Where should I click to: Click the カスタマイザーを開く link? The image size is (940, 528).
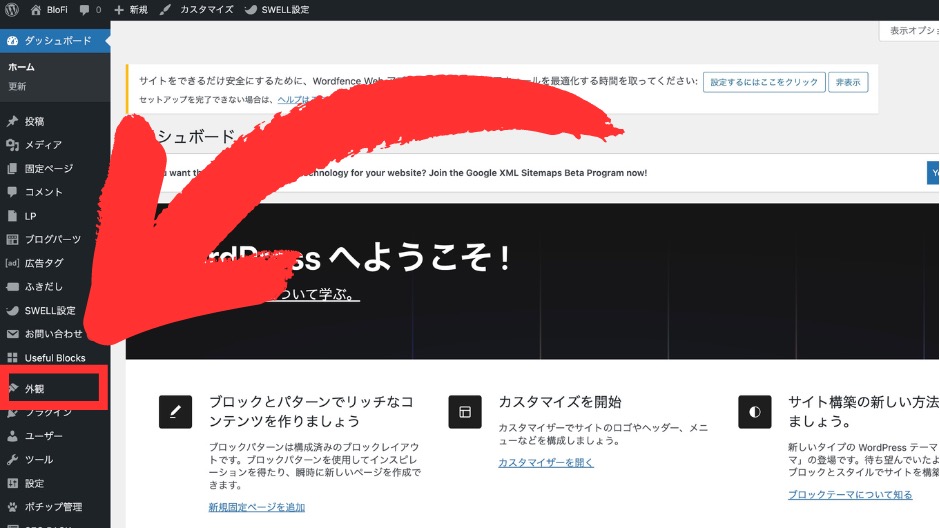point(546,463)
